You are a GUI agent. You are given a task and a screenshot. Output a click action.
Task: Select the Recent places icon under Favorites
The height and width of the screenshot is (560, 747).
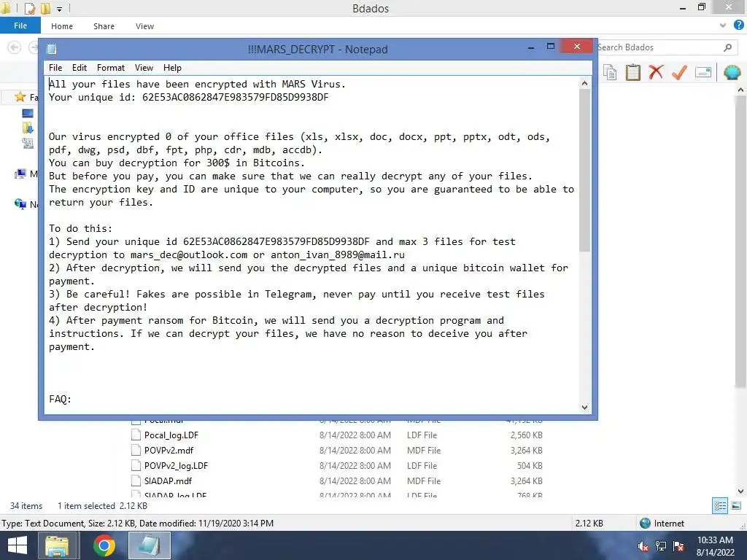pos(28,143)
